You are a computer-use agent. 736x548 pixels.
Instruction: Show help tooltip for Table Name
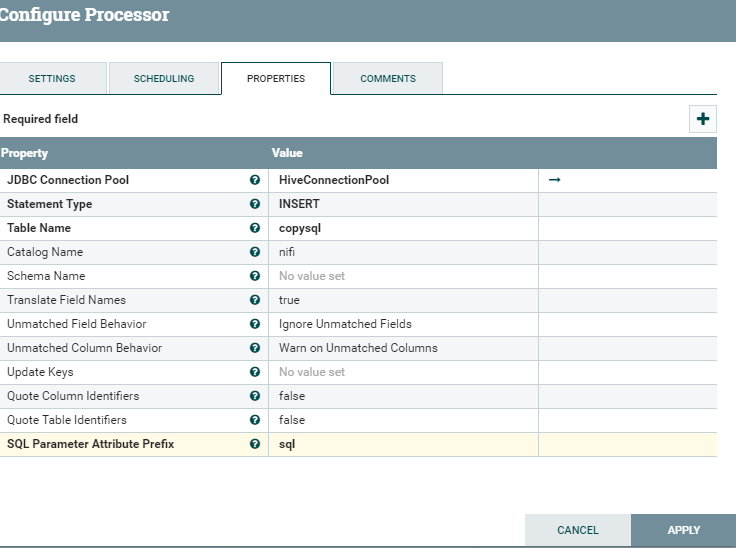pyautogui.click(x=255, y=228)
